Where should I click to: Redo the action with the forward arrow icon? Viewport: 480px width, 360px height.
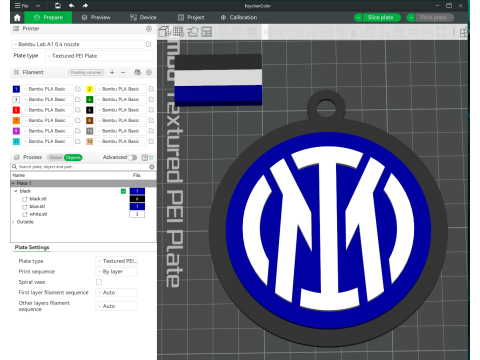tap(85, 6)
